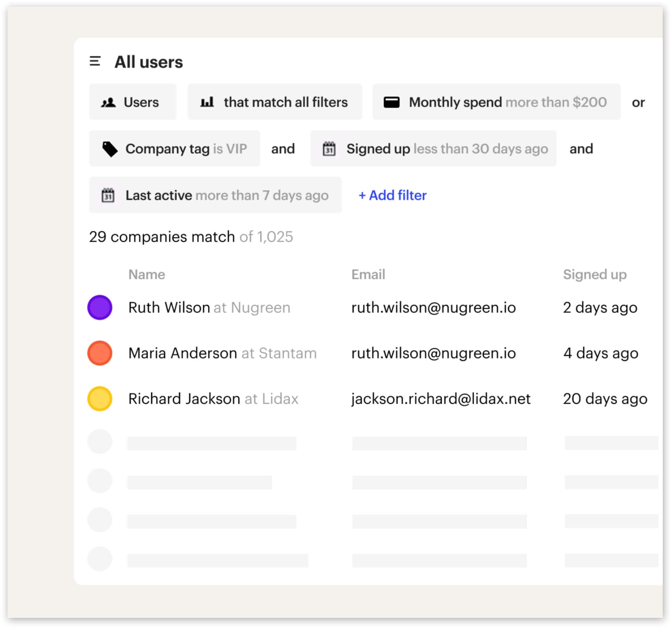Click the + Add filter link
This screenshot has width=672, height=628.
click(392, 195)
